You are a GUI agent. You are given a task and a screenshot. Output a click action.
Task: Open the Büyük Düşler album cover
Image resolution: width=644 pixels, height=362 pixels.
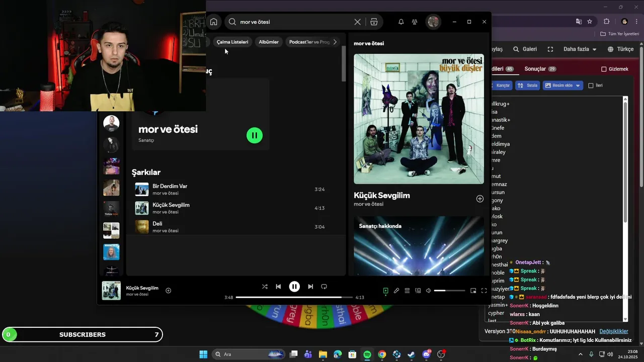(x=419, y=119)
